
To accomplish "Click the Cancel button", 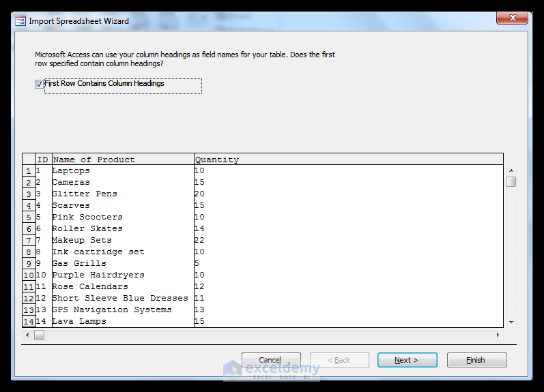I will point(271,360).
